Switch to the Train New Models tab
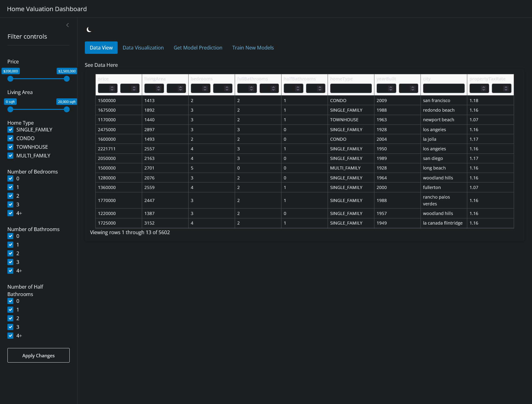Screen dimensions: 532x404 click(x=253, y=47)
